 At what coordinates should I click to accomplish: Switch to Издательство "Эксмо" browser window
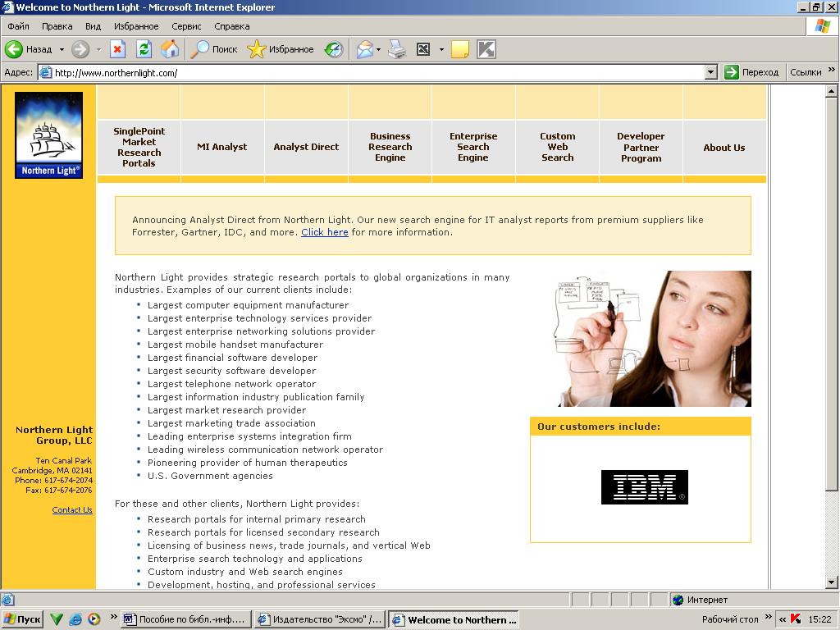pyautogui.click(x=320, y=619)
